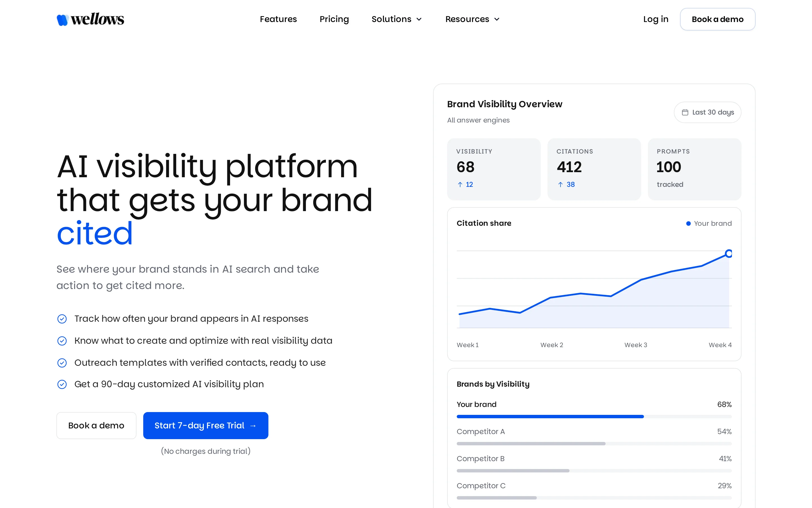Click the Log in link
This screenshot has width=812, height=508.
click(x=656, y=19)
